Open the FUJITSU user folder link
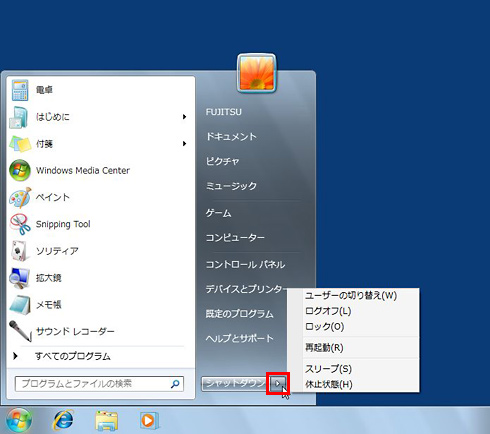The height and width of the screenshot is (434, 490). point(223,112)
